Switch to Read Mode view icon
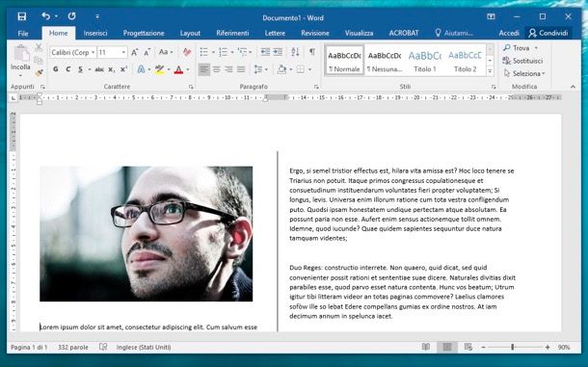Screen dimensions: 588x367 click(x=426, y=347)
